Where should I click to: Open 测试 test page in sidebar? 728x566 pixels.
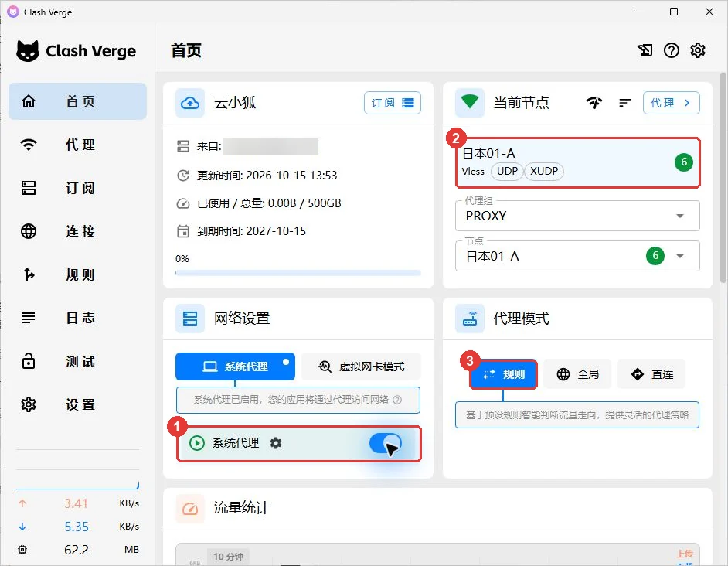point(77,362)
